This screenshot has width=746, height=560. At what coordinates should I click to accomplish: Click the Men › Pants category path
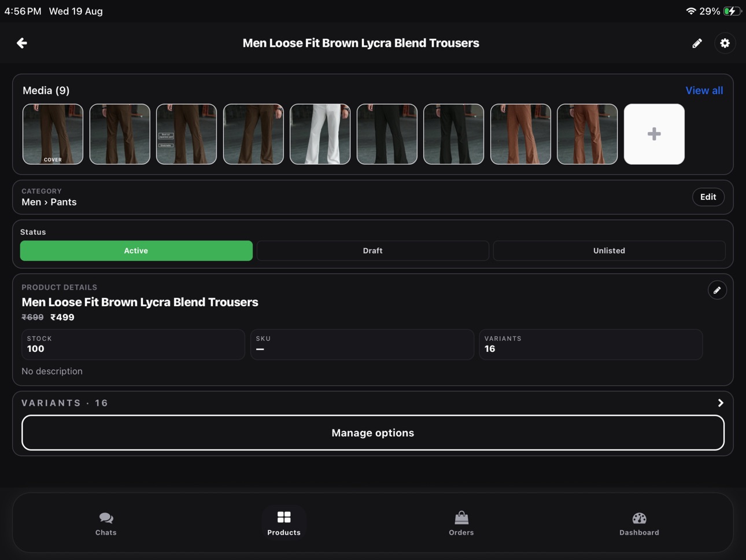(x=49, y=202)
